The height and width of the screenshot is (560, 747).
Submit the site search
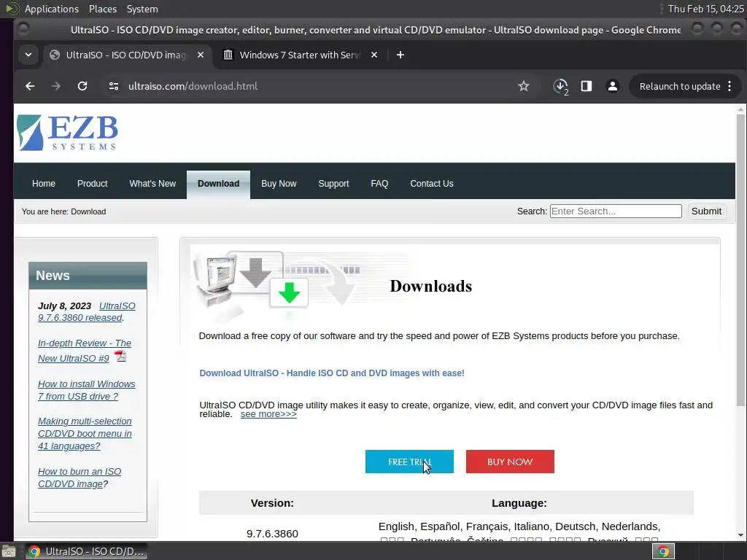pyautogui.click(x=706, y=211)
